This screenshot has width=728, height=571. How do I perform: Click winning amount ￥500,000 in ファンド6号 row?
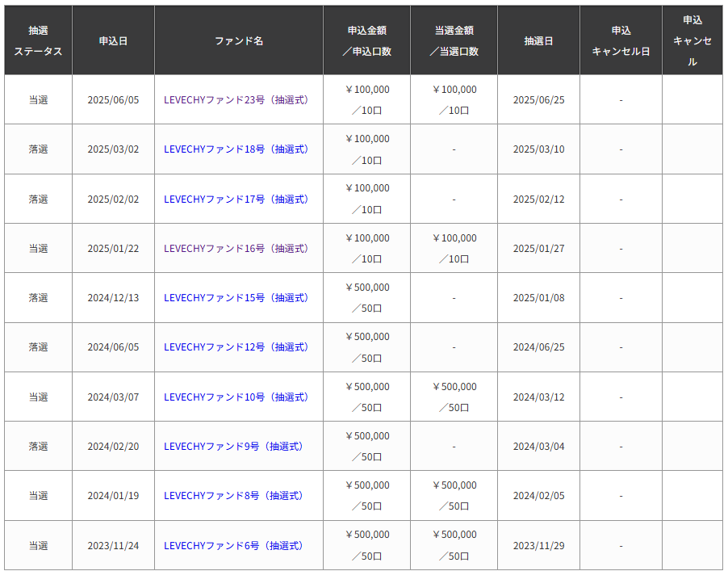[454, 535]
